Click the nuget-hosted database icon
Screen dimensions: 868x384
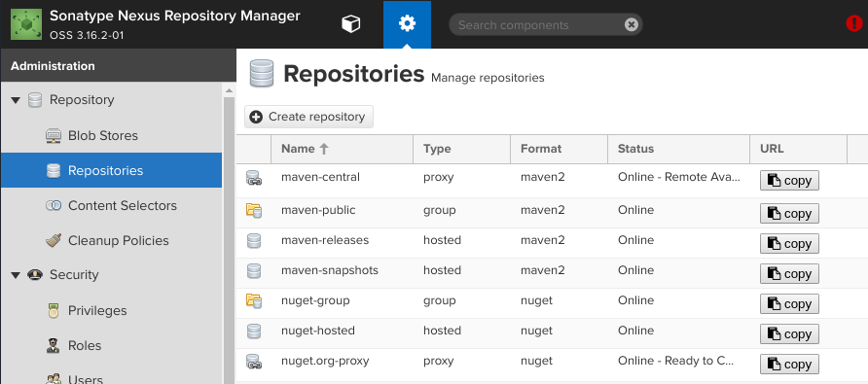coord(254,331)
